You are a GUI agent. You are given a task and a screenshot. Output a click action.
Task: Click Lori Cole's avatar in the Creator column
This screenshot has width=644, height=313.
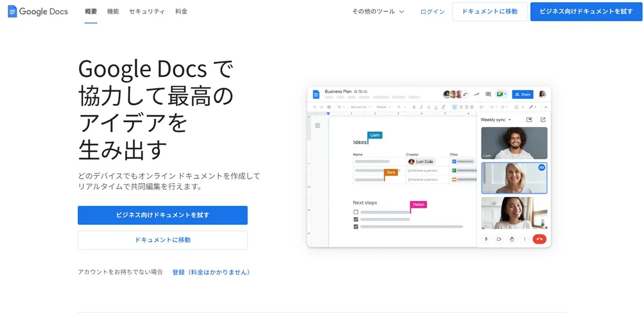pos(411,162)
